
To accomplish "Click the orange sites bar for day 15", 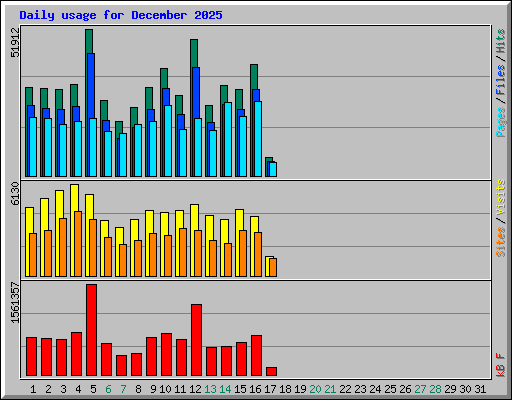I will pos(243,253).
